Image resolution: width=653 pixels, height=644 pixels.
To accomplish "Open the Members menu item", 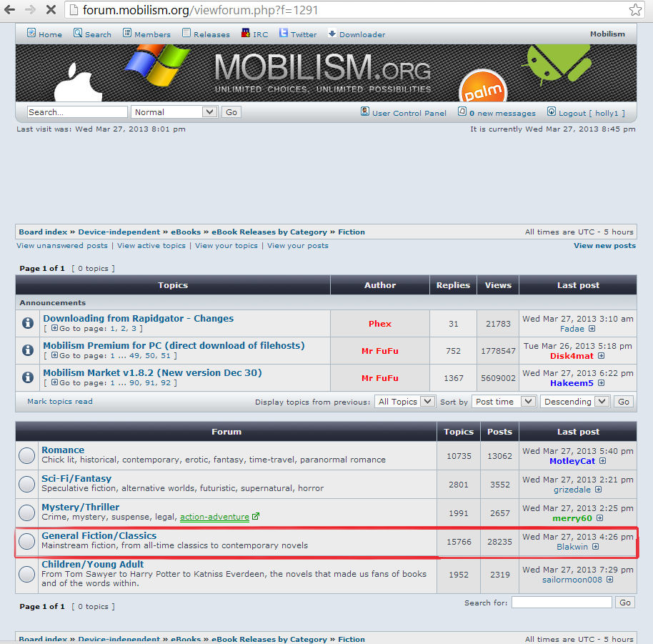I will click(x=152, y=34).
